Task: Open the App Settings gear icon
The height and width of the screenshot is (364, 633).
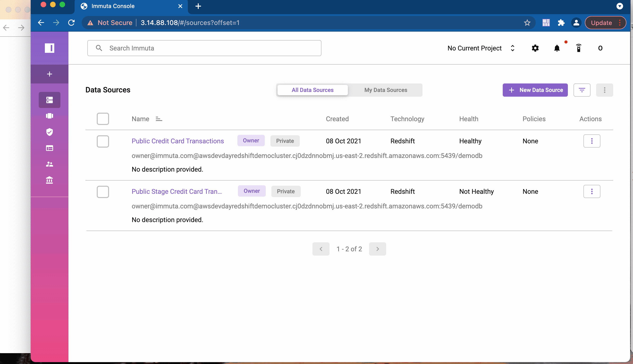Action: 535,48
